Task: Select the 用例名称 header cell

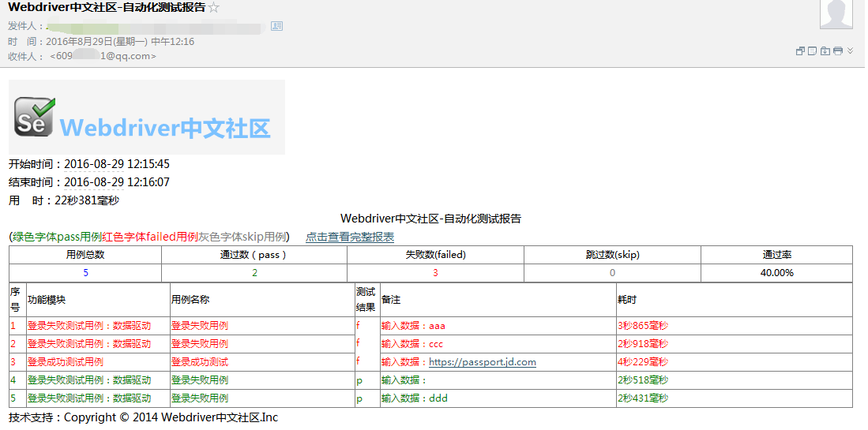Action: coord(262,300)
